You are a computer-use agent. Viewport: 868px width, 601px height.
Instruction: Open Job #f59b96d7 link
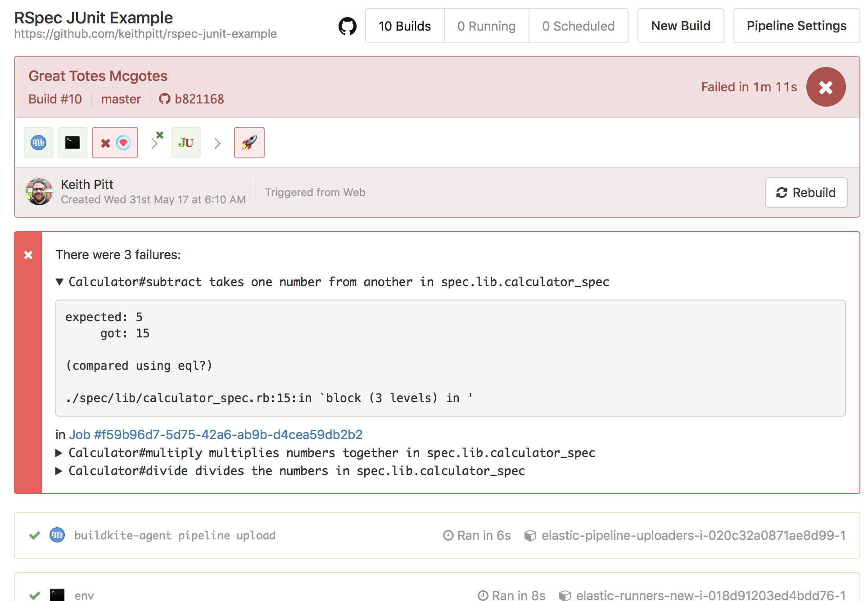(215, 435)
